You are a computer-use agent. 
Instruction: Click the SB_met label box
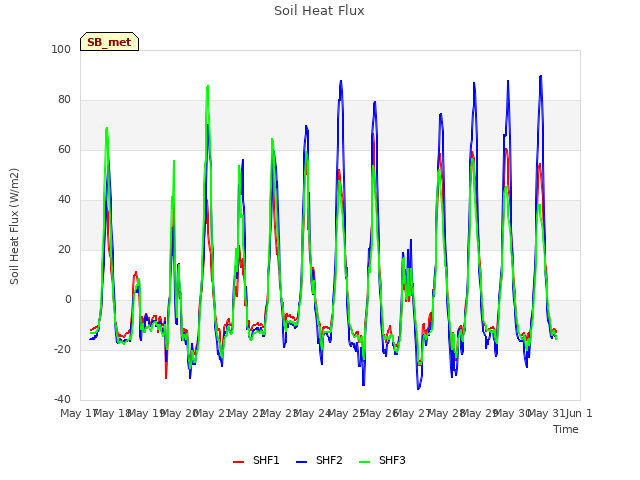109,42
